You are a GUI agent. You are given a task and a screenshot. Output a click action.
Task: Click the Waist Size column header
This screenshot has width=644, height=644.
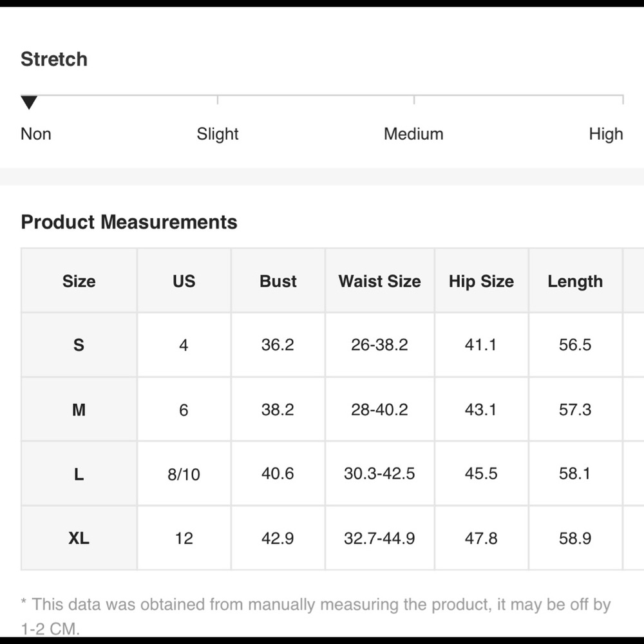pyautogui.click(x=380, y=281)
